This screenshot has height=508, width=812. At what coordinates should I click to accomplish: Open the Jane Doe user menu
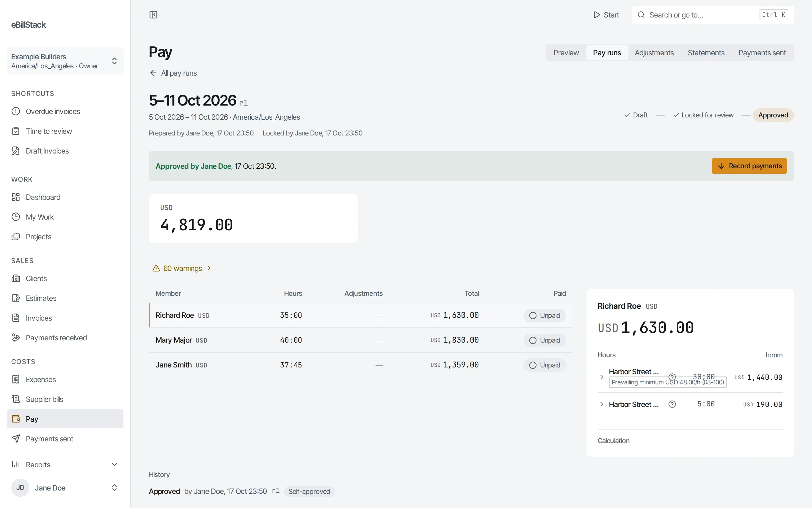65,488
